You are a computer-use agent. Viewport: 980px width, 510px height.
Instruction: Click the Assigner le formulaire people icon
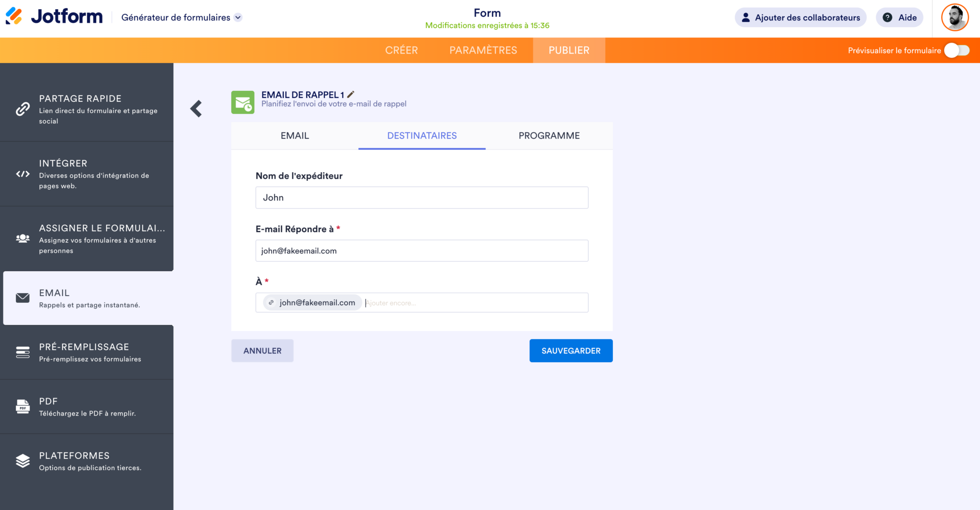click(22, 238)
